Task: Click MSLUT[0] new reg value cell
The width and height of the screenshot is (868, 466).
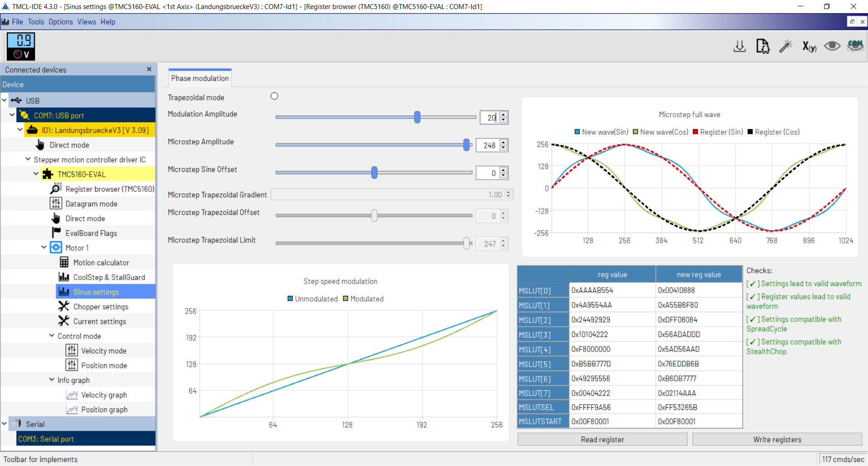Action: click(699, 290)
